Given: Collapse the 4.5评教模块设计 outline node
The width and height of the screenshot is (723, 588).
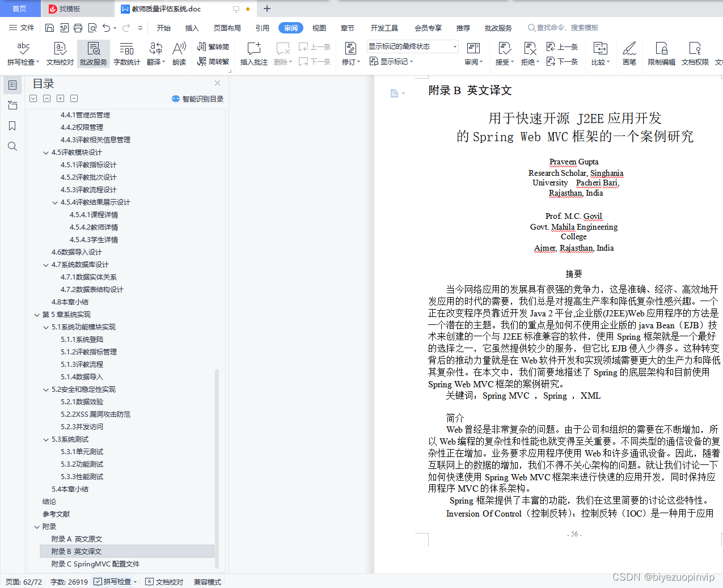Looking at the screenshot, I should point(46,153).
